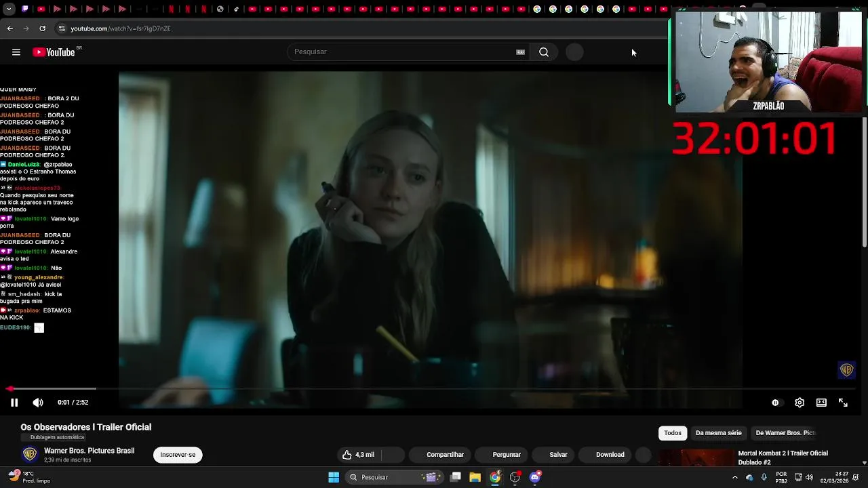Show hidden system tray icons
This screenshot has width=868, height=488.
coord(734,477)
